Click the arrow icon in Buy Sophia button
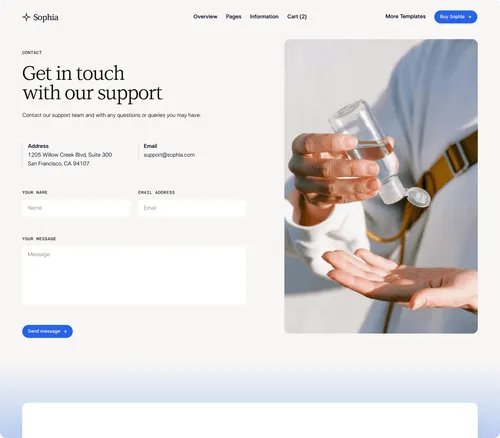The width and height of the screenshot is (500, 438). tap(470, 17)
